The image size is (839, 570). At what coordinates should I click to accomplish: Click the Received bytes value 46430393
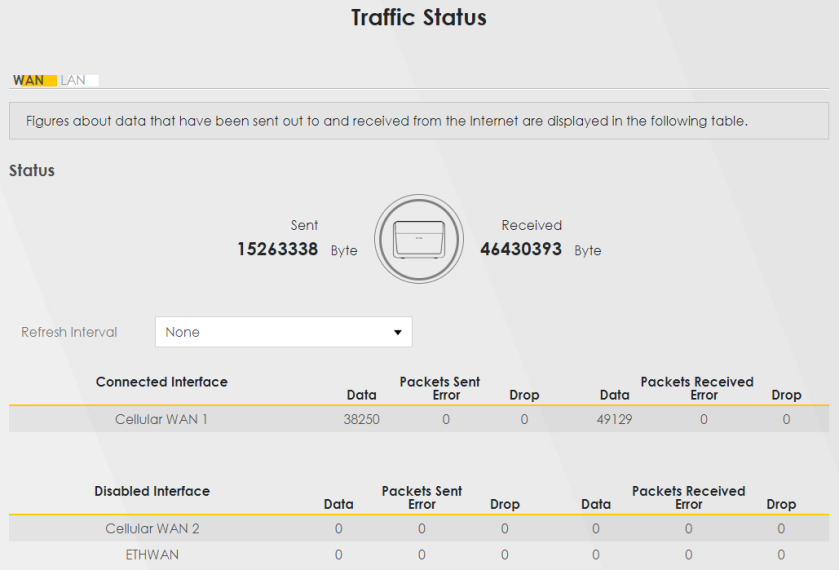click(520, 249)
